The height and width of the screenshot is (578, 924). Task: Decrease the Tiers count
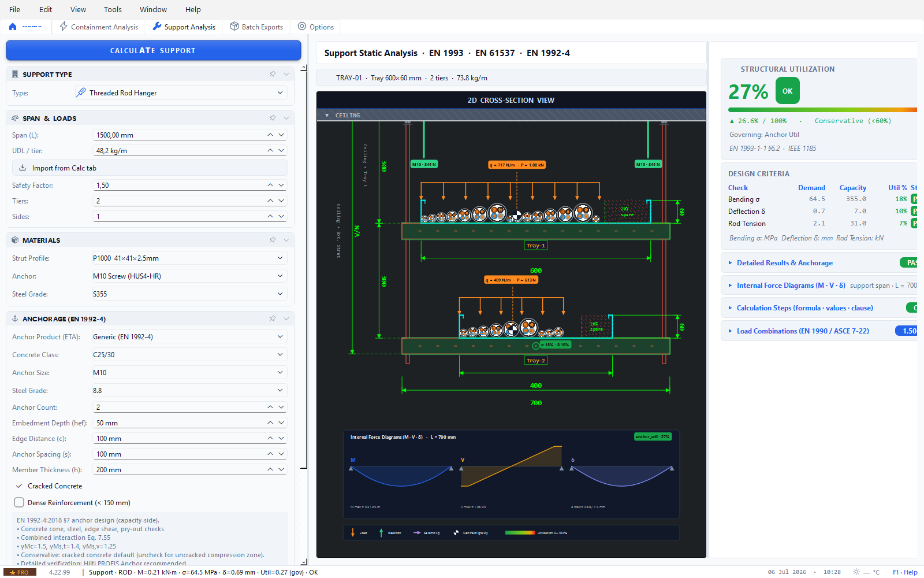281,201
